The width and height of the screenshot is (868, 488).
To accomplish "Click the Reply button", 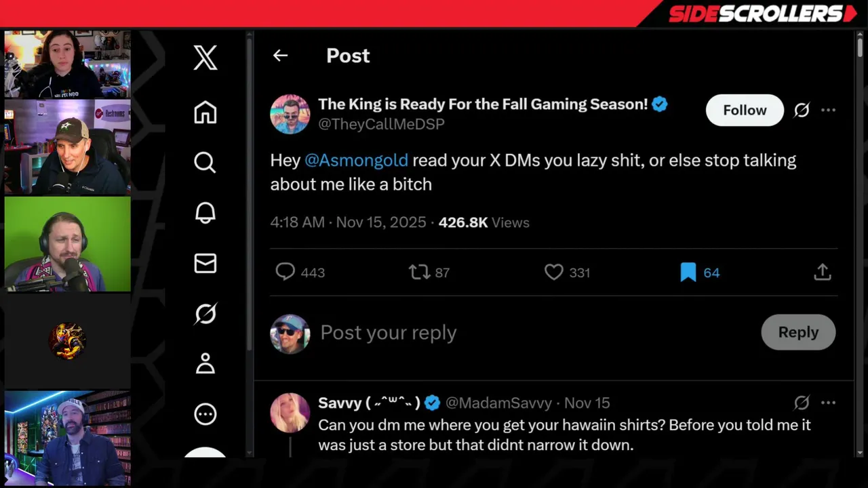I will (x=797, y=332).
